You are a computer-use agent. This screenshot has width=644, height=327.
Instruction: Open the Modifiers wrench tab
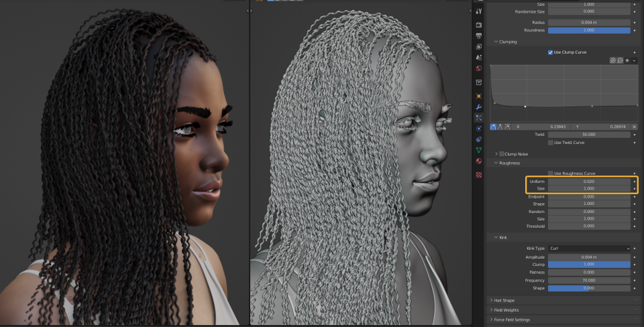coord(478,107)
